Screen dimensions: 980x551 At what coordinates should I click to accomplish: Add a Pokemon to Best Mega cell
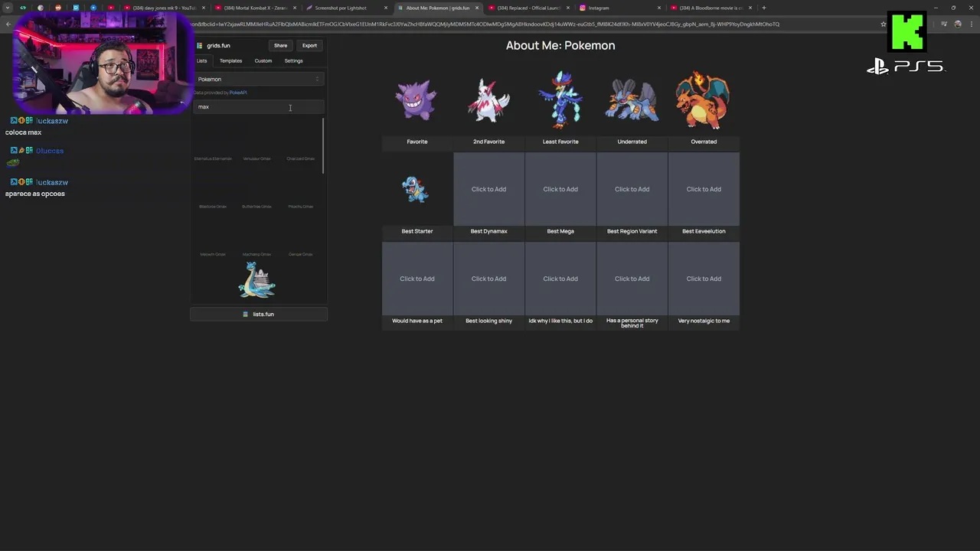[x=560, y=189]
